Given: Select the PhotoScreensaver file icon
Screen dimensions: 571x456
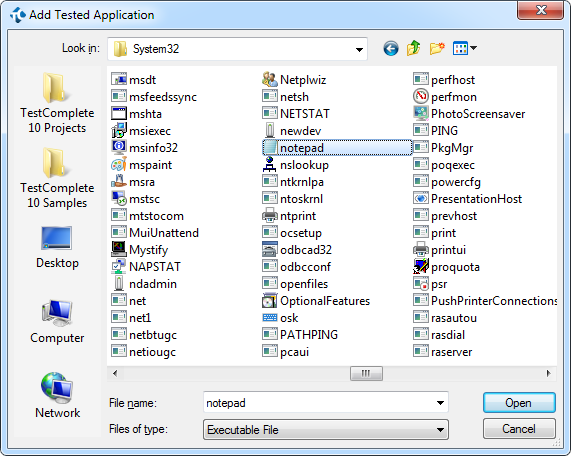Looking at the screenshot, I should tap(421, 114).
